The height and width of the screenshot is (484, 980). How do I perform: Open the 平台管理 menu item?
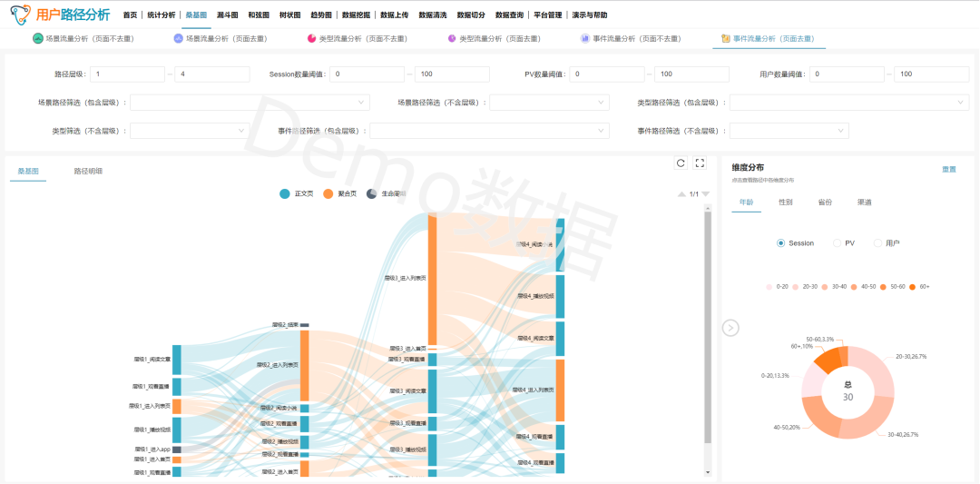[547, 15]
